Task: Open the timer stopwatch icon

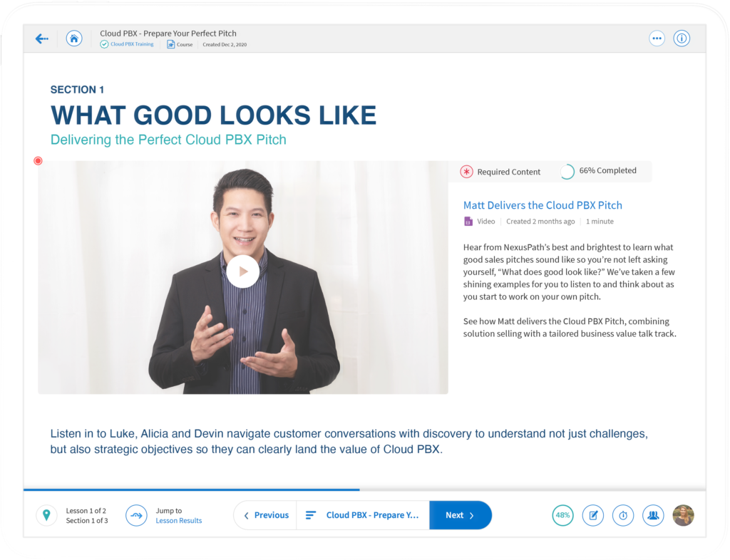Action: click(623, 515)
